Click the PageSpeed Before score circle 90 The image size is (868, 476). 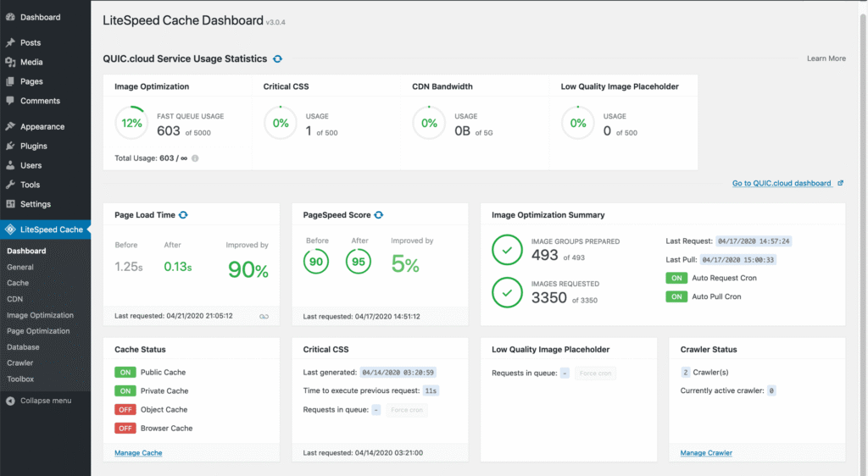[x=316, y=262]
